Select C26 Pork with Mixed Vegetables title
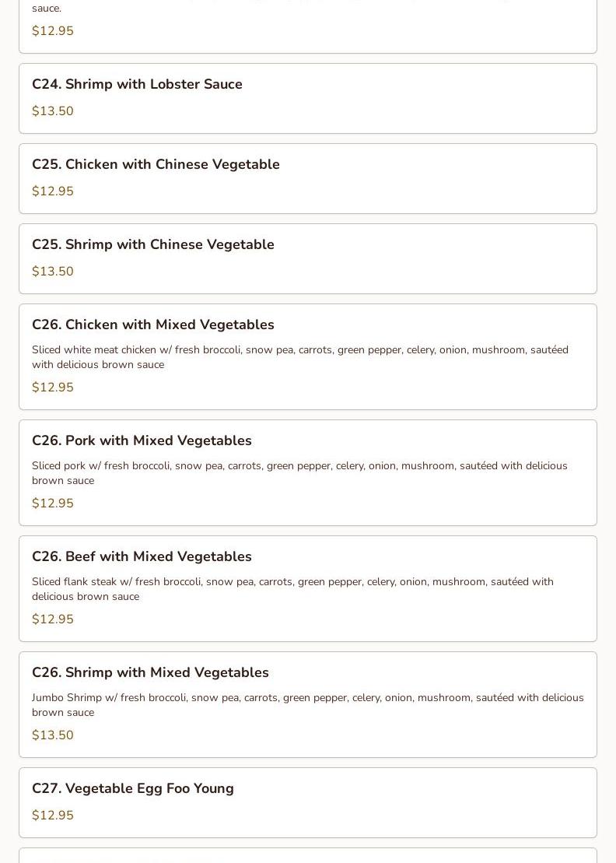 (142, 440)
